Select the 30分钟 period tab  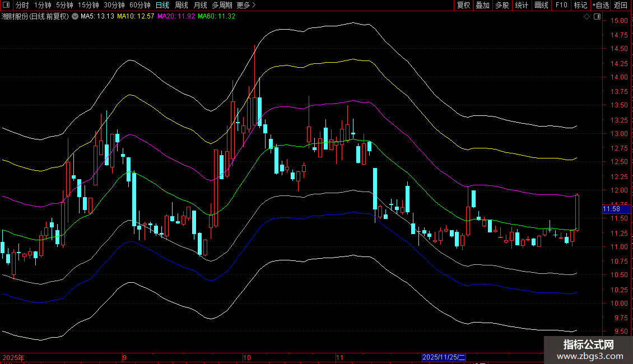pyautogui.click(x=114, y=5)
